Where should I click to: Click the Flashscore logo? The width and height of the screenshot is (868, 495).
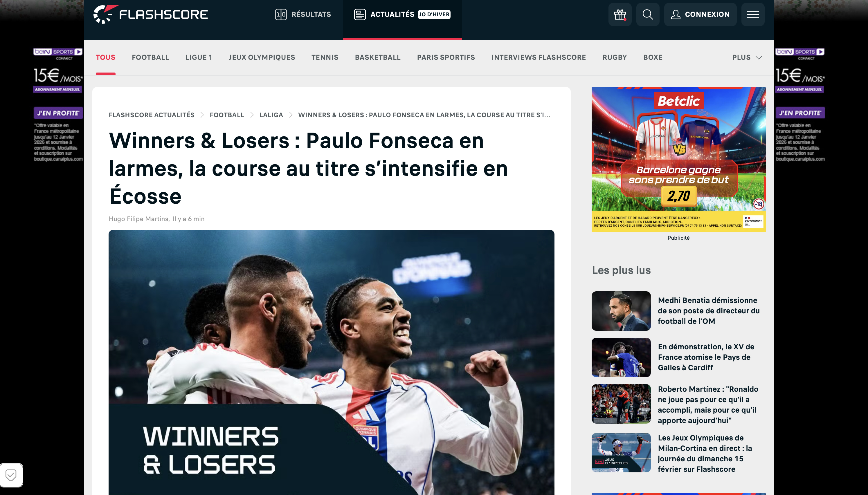click(x=150, y=14)
